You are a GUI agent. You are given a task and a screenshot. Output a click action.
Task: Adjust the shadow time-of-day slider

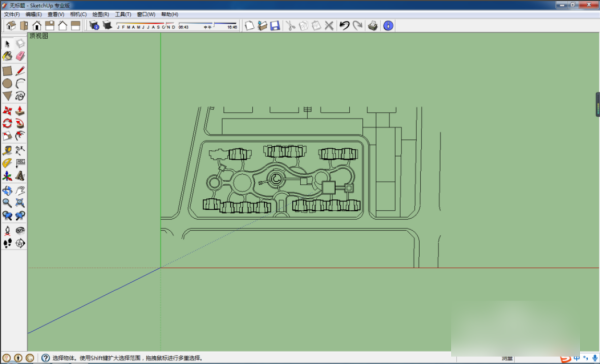pos(208,26)
